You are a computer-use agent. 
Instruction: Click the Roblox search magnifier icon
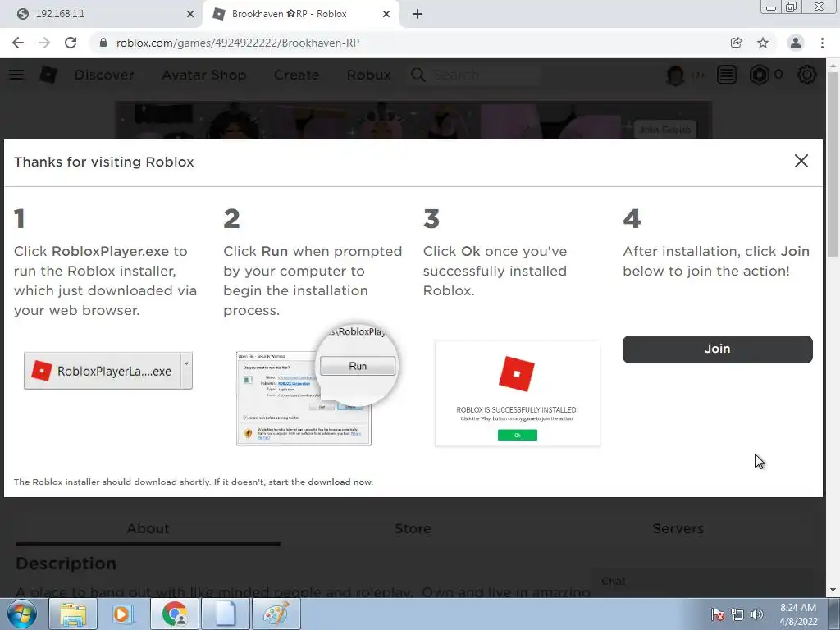(x=418, y=75)
